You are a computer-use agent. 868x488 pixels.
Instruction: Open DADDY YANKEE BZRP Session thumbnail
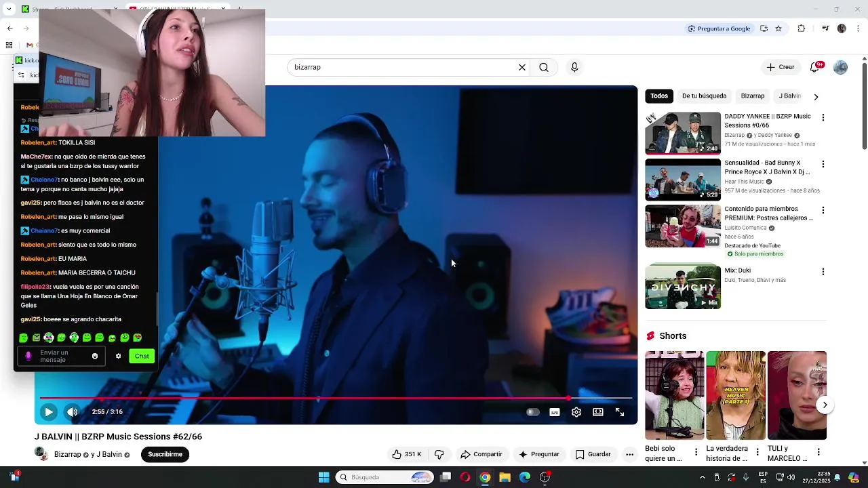[x=683, y=134]
